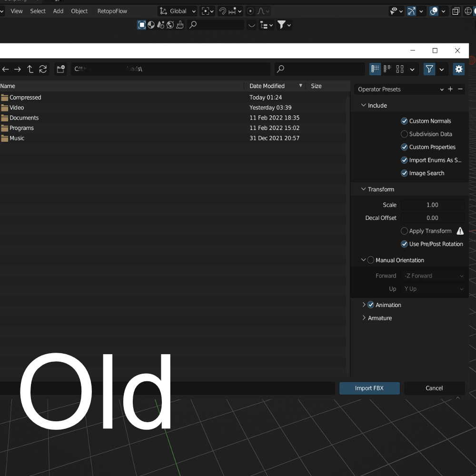476x476 pixels.
Task: Create a new folder
Action: pyautogui.click(x=61, y=69)
